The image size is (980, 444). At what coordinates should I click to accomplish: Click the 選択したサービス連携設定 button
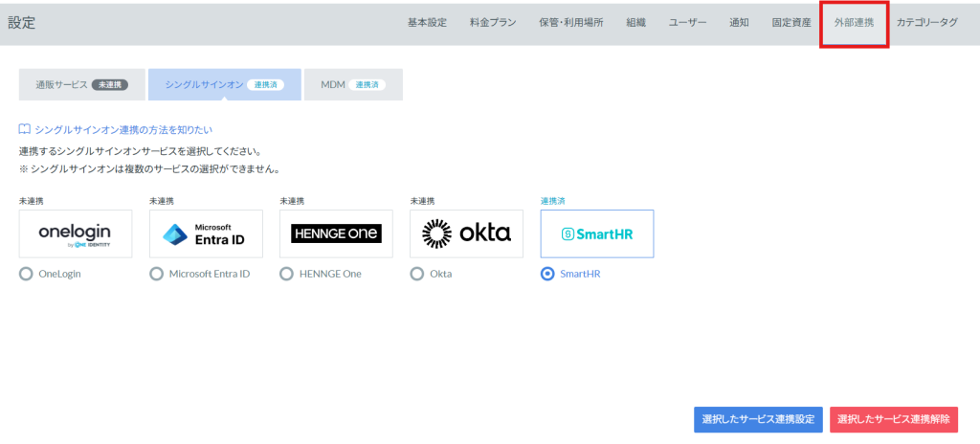tap(758, 419)
